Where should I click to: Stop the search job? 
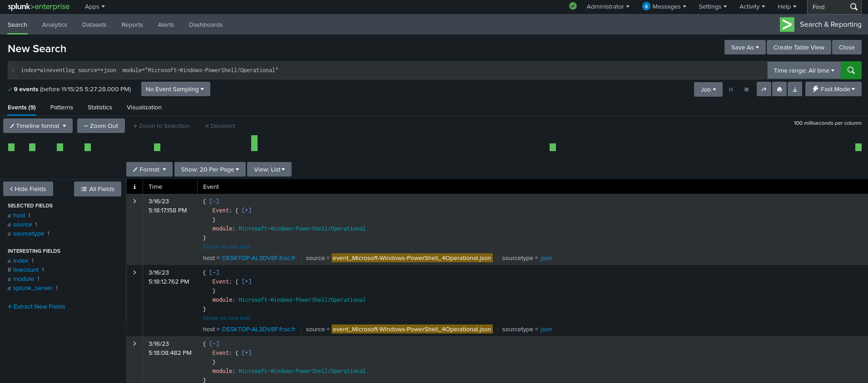[x=746, y=89]
